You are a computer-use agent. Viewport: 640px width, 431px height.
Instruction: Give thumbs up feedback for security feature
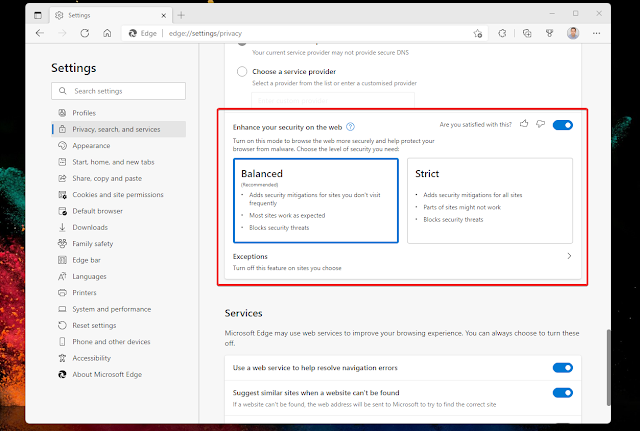(524, 124)
